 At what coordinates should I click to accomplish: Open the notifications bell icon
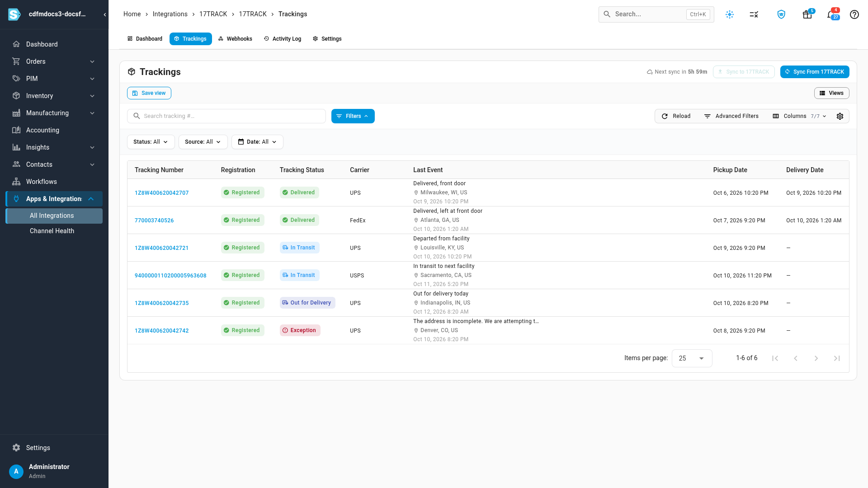click(832, 14)
